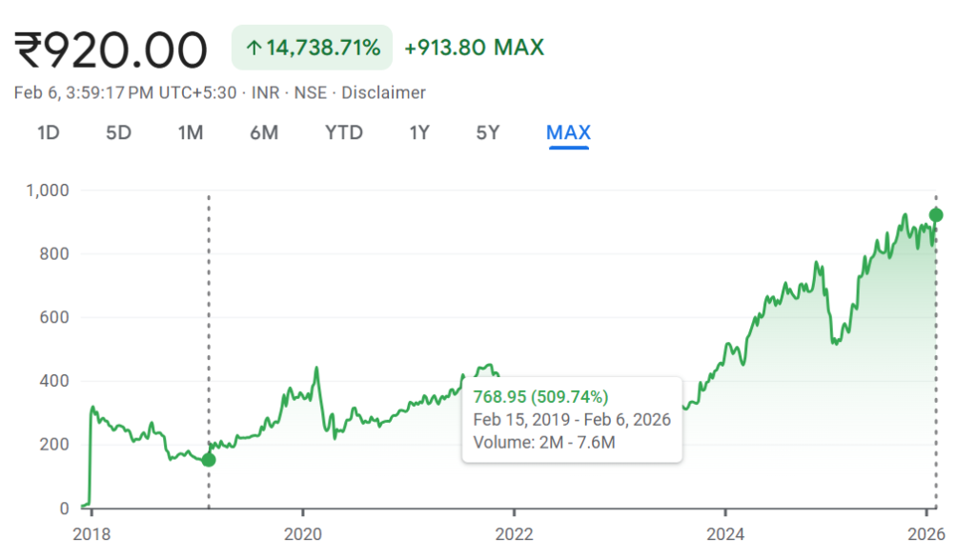Click the 2022 label on the time axis

tap(514, 533)
